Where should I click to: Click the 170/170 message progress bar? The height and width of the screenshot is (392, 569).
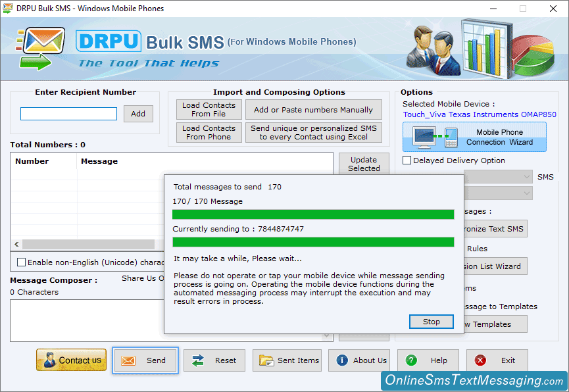click(313, 214)
